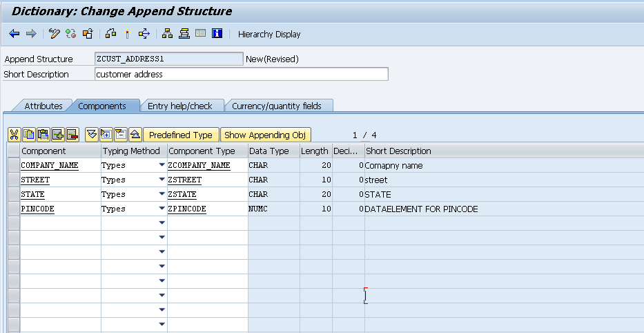Toggle Display/Change mode pencil icon
644x333 pixels.
(x=55, y=34)
